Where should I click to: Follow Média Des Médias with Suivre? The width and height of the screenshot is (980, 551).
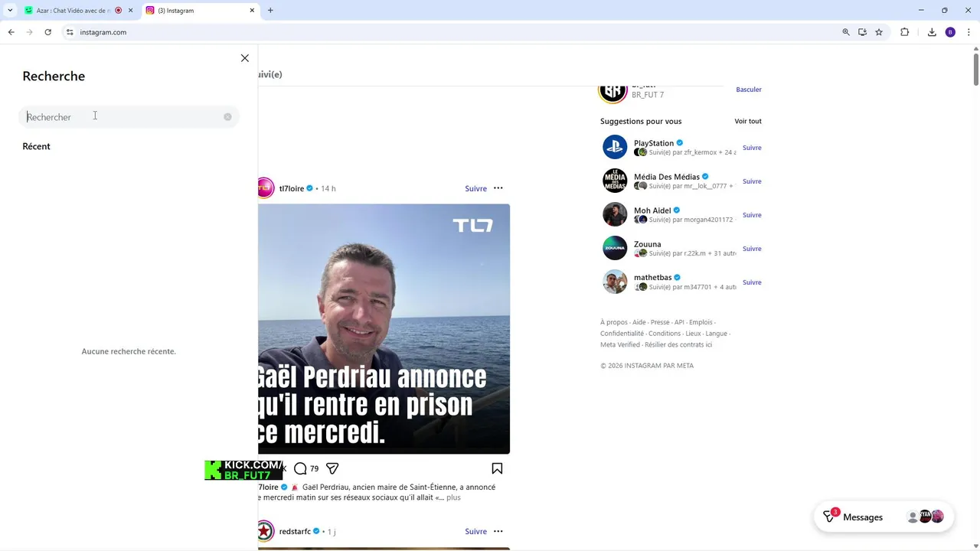[x=752, y=181]
